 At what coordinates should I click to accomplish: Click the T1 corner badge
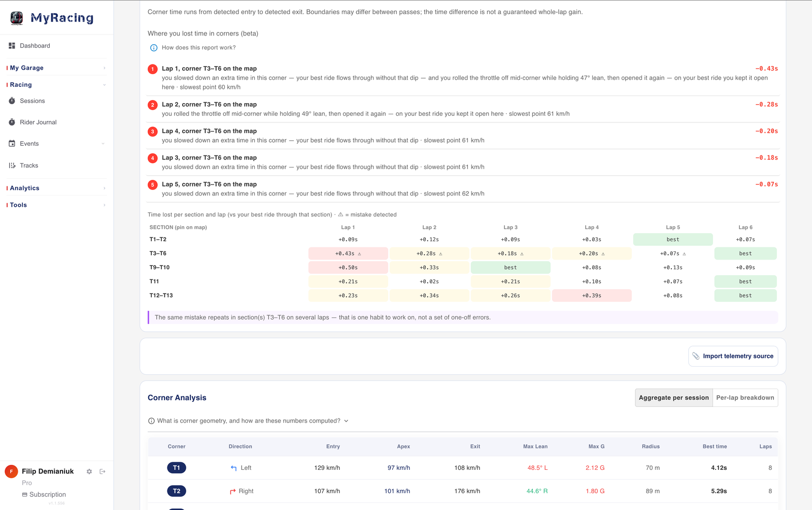[177, 468]
